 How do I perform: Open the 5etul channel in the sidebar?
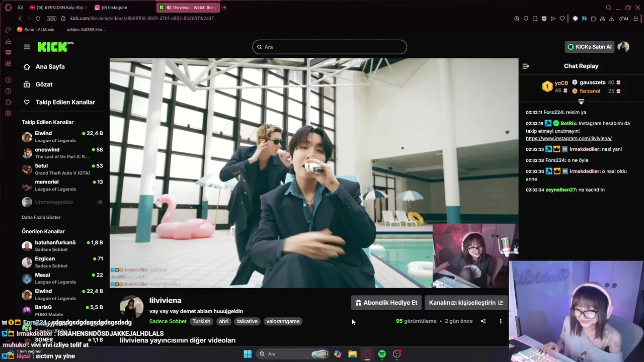point(62,169)
